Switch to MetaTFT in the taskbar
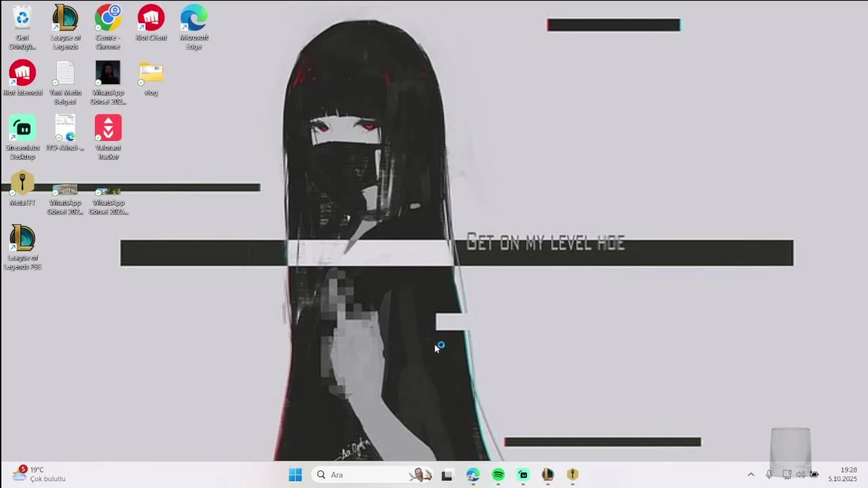This screenshot has height=488, width=868. click(x=573, y=475)
